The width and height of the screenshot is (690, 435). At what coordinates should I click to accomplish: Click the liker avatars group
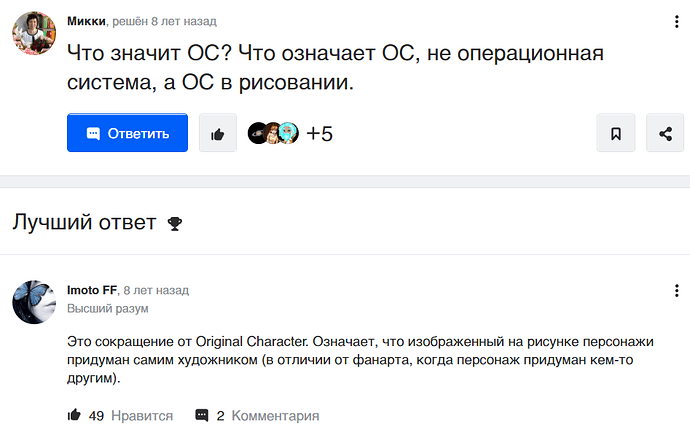point(273,133)
